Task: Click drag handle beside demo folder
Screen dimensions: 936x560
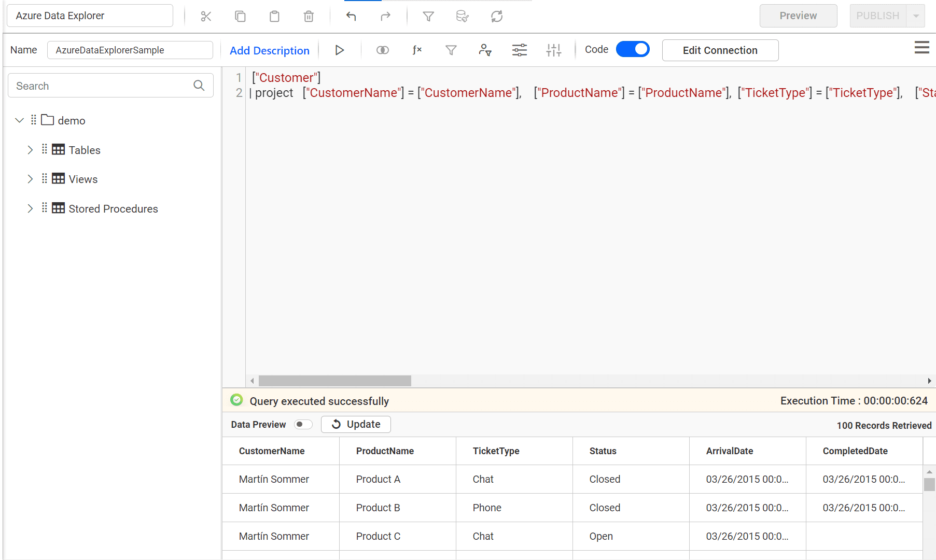Action: [x=34, y=120]
